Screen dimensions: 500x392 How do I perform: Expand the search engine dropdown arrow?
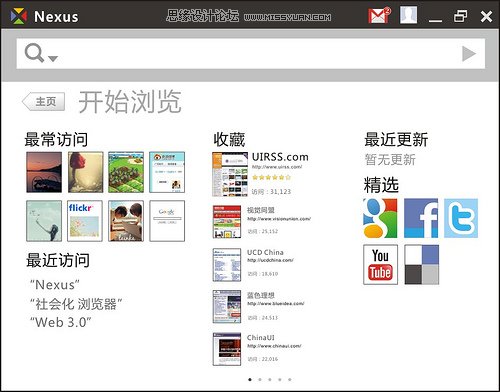click(53, 59)
